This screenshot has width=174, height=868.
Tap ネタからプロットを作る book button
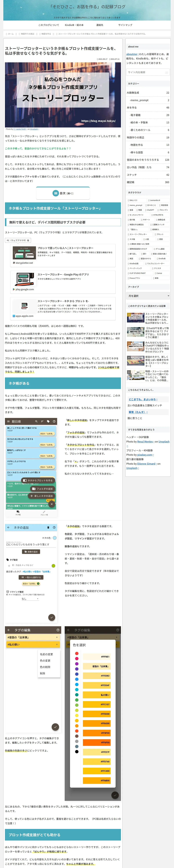pos(38,480)
